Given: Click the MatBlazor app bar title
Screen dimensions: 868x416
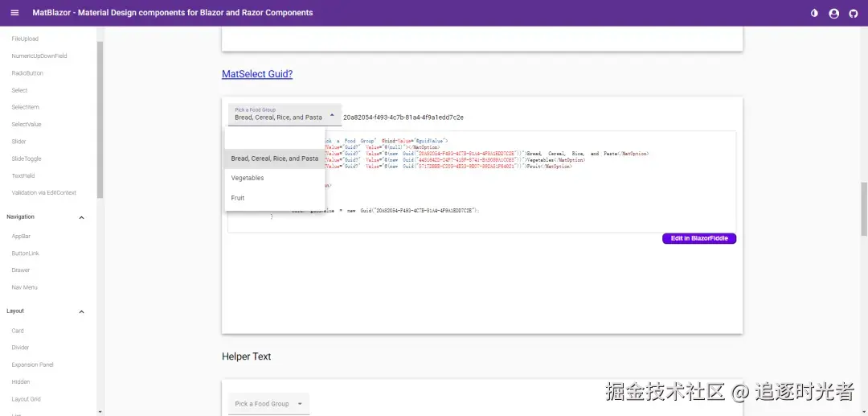Looking at the screenshot, I should click(173, 13).
